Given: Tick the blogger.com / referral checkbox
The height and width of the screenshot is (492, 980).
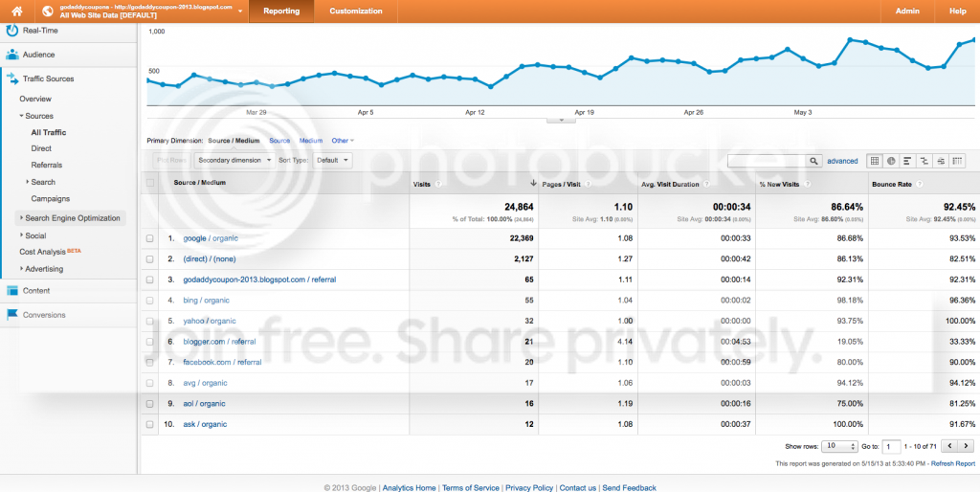Looking at the screenshot, I should point(150,342).
